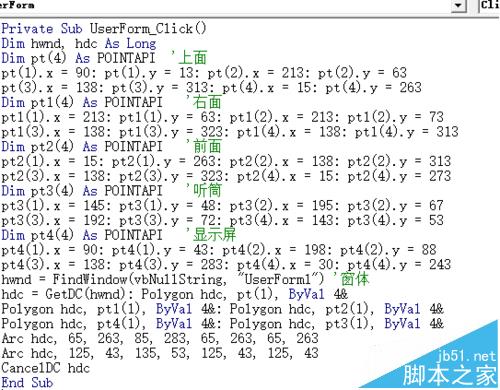This screenshot has width=500, height=390.
Task: Click the comment '显示屏'
Action: (x=214, y=235)
